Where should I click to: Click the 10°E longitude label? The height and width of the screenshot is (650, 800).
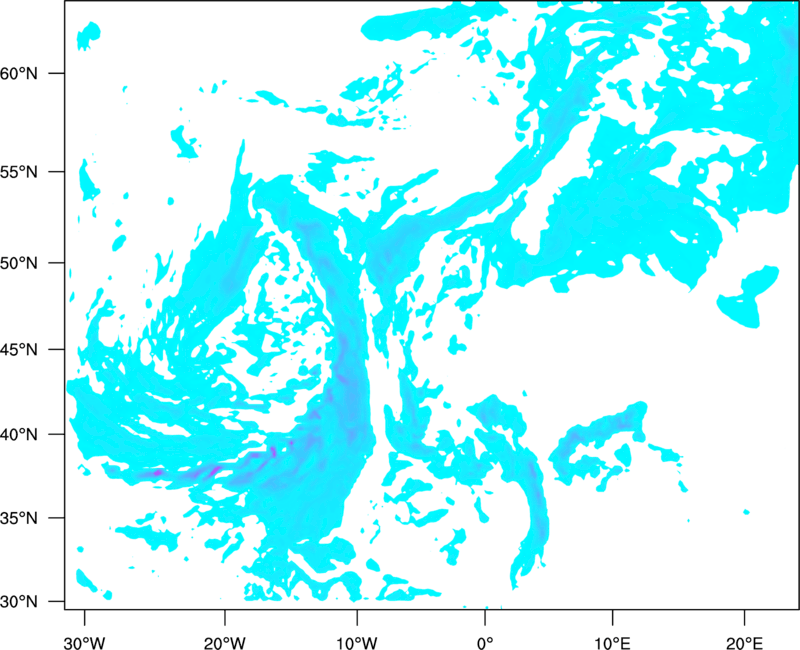tap(612, 643)
